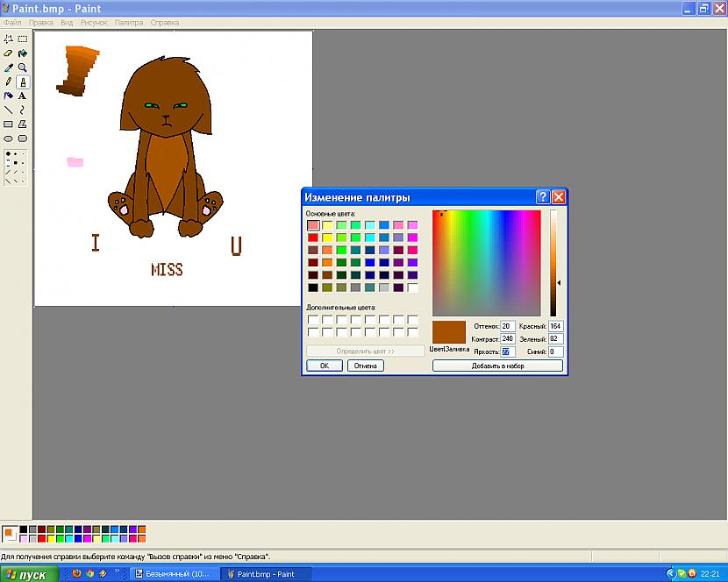
Task: Select the Airbrush spray can tool
Action: click(9, 96)
